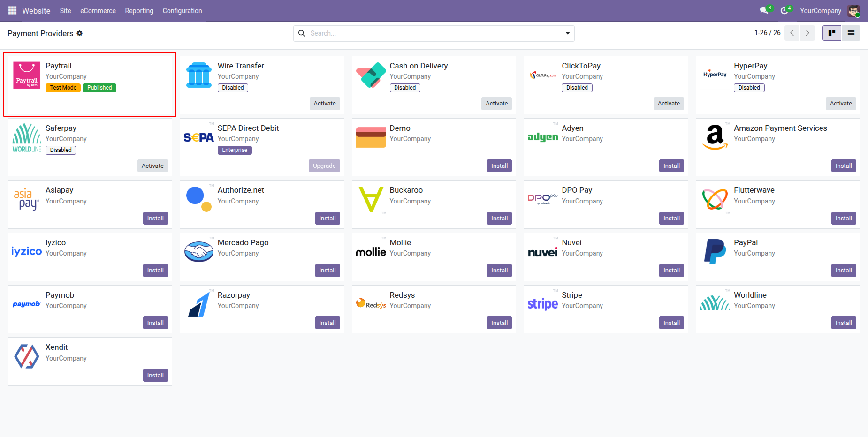The height and width of the screenshot is (437, 868).
Task: Go to previous page of records
Action: [x=792, y=33]
